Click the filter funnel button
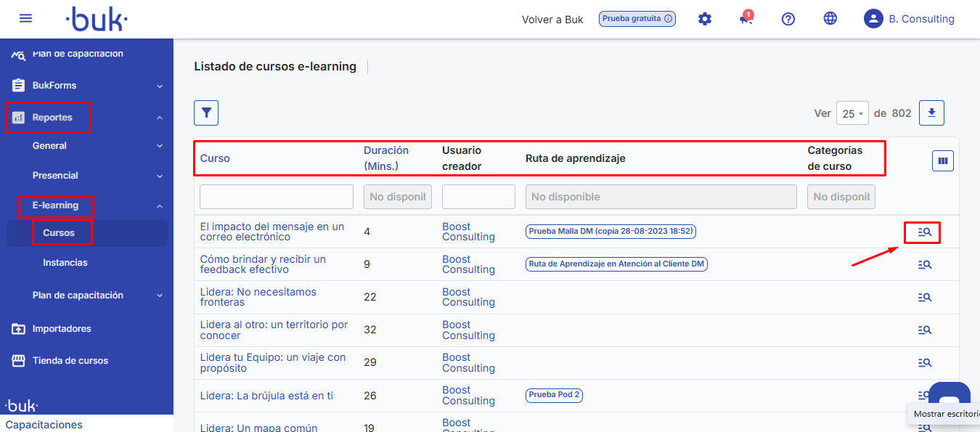 pyautogui.click(x=206, y=113)
